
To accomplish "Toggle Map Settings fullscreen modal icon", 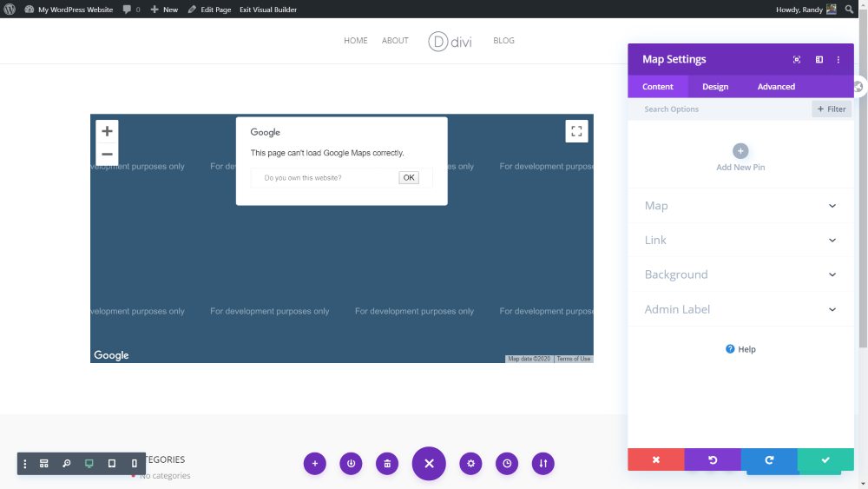I will coord(797,59).
